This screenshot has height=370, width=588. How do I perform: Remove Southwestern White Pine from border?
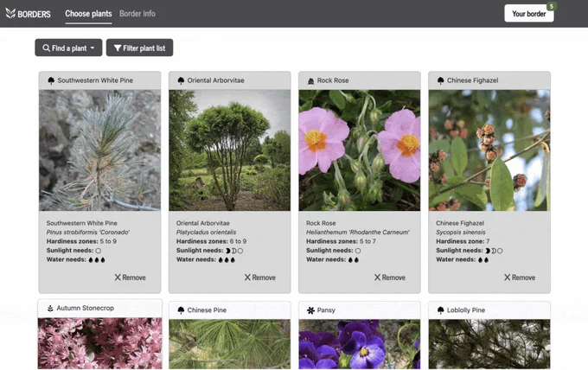click(130, 277)
